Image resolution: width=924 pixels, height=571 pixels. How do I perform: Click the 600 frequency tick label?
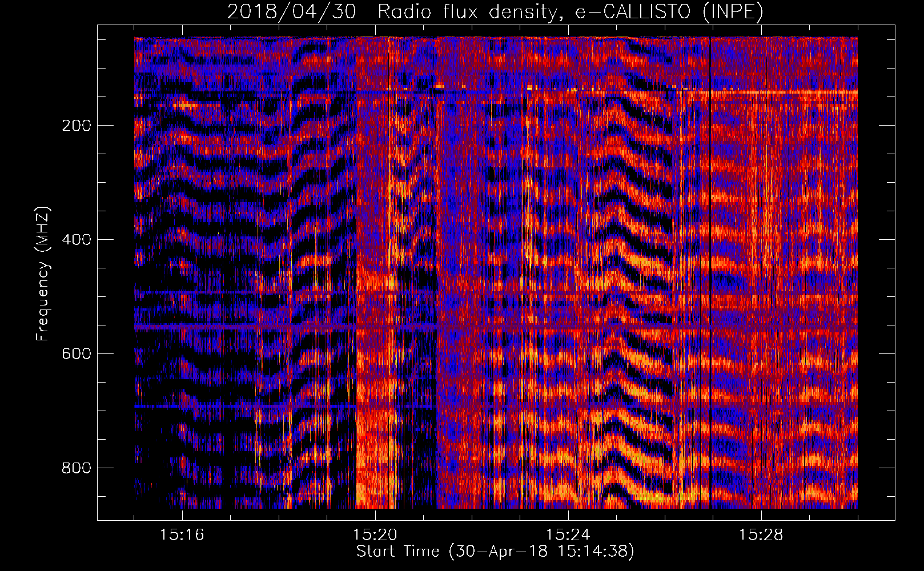77,353
